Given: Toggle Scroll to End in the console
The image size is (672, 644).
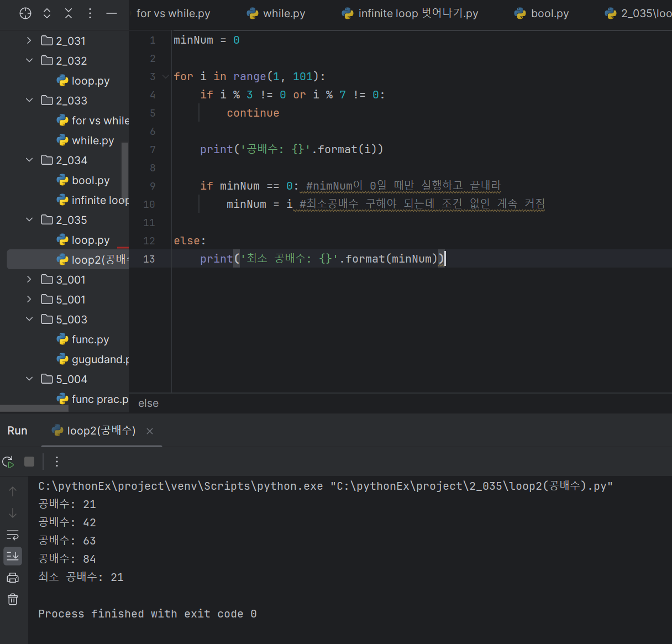Looking at the screenshot, I should [13, 556].
